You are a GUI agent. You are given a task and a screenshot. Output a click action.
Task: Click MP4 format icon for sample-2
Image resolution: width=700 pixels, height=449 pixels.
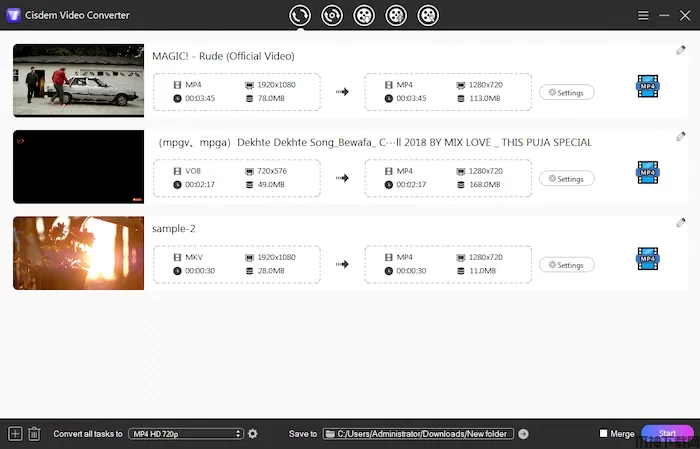point(647,261)
